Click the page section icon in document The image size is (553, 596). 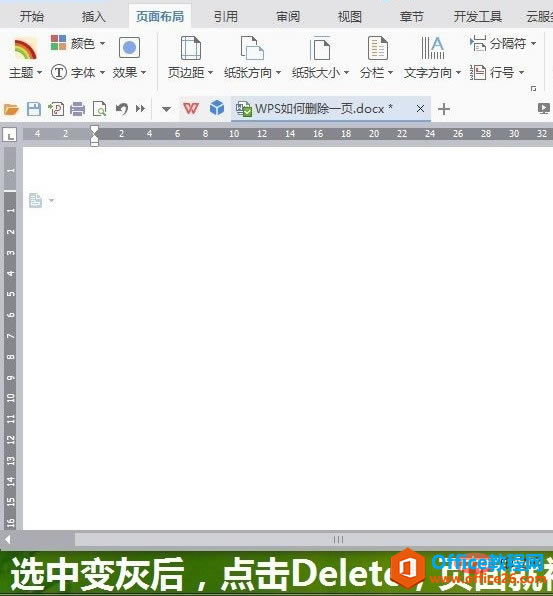coord(35,200)
